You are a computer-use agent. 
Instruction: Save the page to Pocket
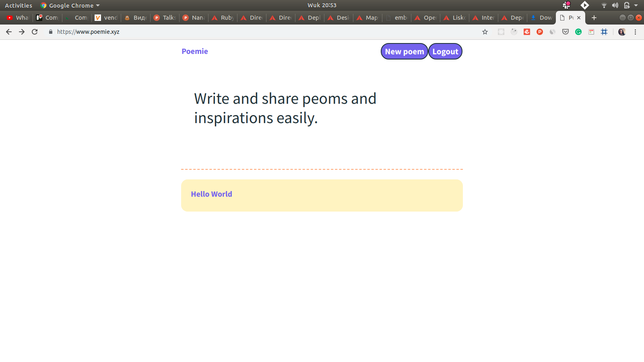[566, 32]
